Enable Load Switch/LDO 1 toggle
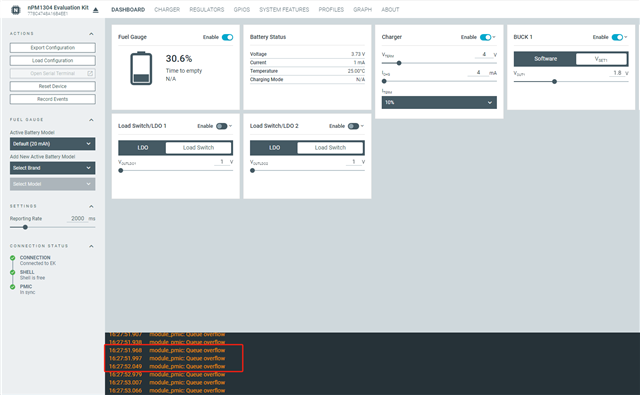The width and height of the screenshot is (640, 395). coord(222,126)
